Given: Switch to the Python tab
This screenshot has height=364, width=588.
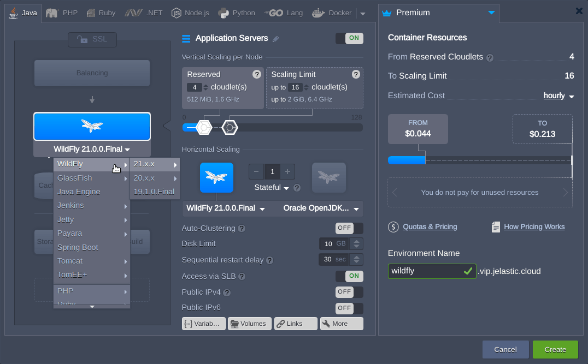Looking at the screenshot, I should click(x=236, y=13).
